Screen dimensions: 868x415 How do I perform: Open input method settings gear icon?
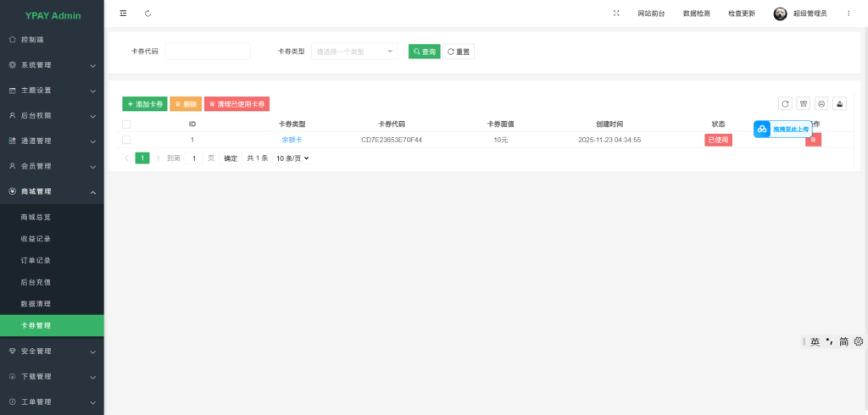click(859, 341)
